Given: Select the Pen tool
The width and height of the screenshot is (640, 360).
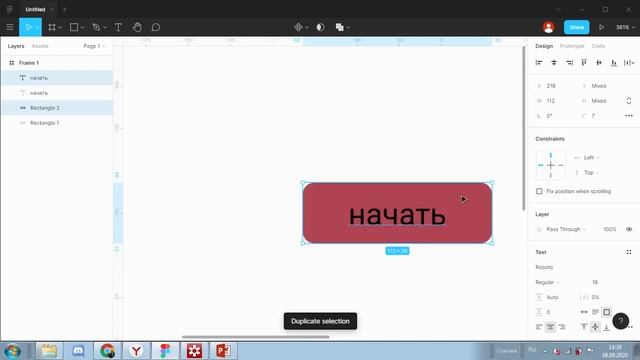Looking at the screenshot, I should [96, 27].
